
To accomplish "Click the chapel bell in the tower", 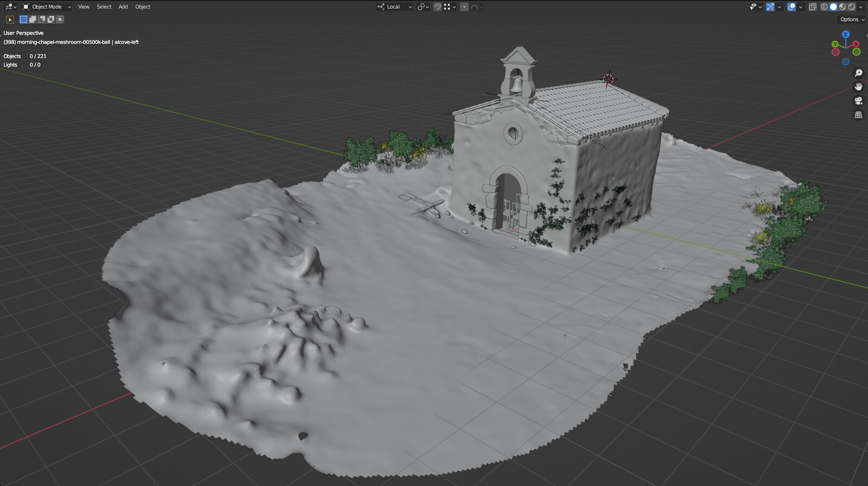I will (x=516, y=84).
